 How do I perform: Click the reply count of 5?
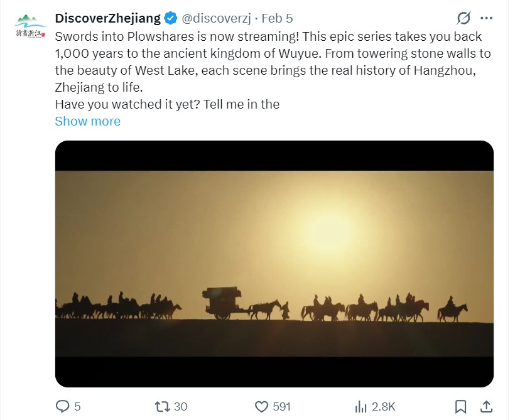click(x=77, y=406)
